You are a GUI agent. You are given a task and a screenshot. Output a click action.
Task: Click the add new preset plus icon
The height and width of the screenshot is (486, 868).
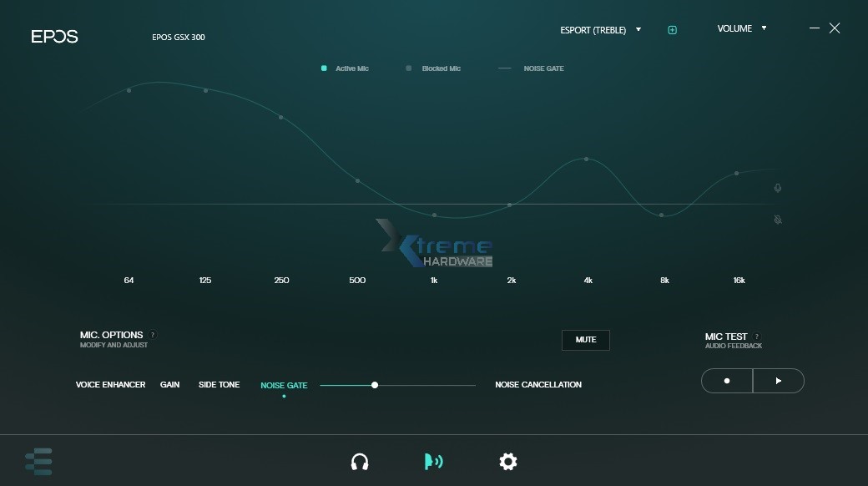(x=672, y=30)
